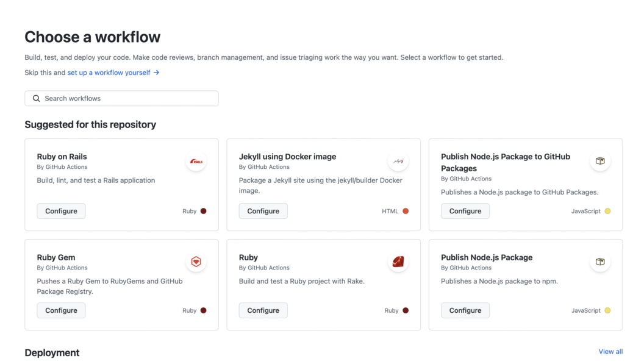644x364 pixels.
Task: Click the Ruby color dot on the Rake Ruby card
Action: [406, 310]
